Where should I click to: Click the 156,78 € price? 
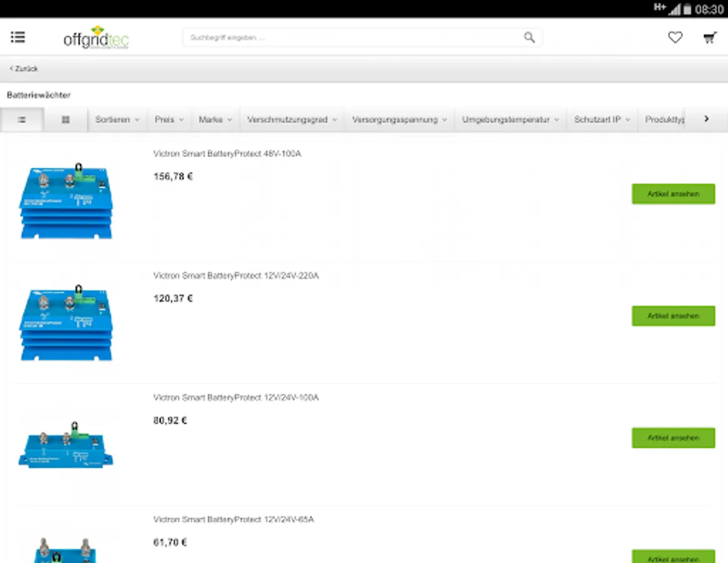(173, 176)
